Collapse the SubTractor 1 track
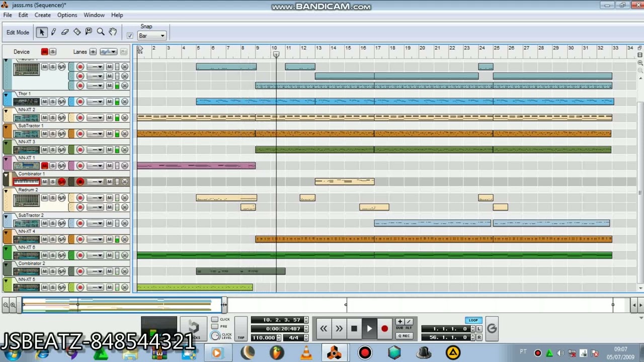 point(6,126)
